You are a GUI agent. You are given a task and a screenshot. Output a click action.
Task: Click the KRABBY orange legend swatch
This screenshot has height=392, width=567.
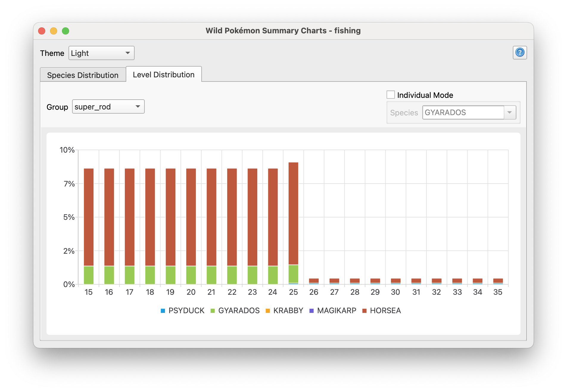(268, 311)
